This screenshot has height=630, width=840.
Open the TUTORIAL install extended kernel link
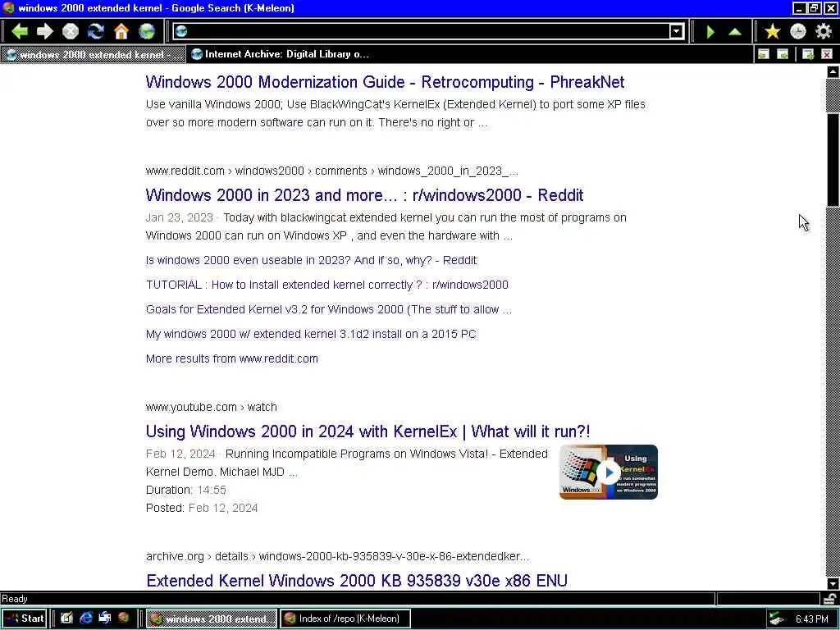pos(326,285)
